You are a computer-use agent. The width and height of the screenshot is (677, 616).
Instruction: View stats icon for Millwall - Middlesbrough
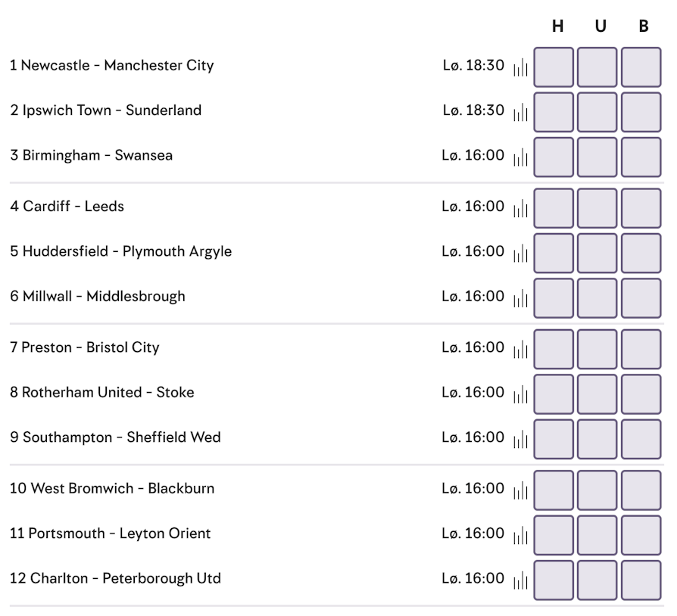[x=520, y=298]
